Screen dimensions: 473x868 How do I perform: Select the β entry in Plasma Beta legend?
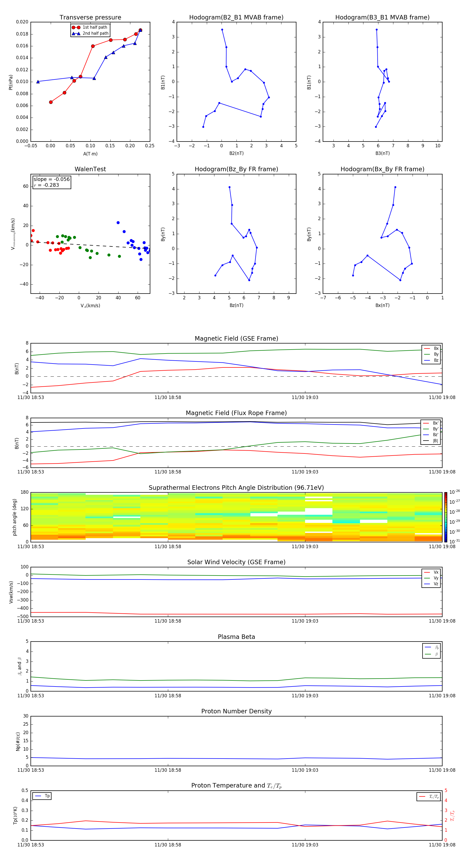tap(431, 654)
